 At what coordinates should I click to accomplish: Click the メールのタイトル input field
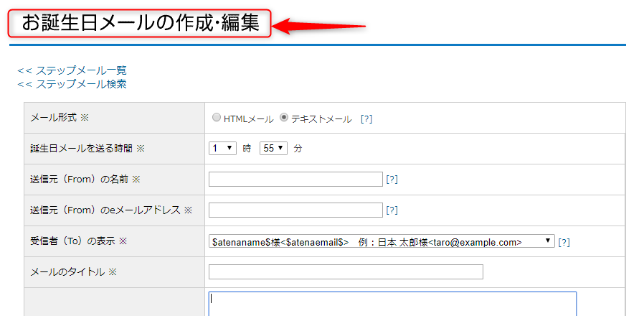(346, 272)
